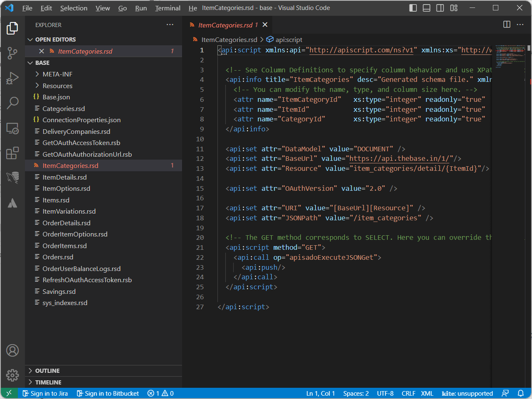Toggle the primary side bar layout button
Screen dimensions: 532x399
pos(413,8)
